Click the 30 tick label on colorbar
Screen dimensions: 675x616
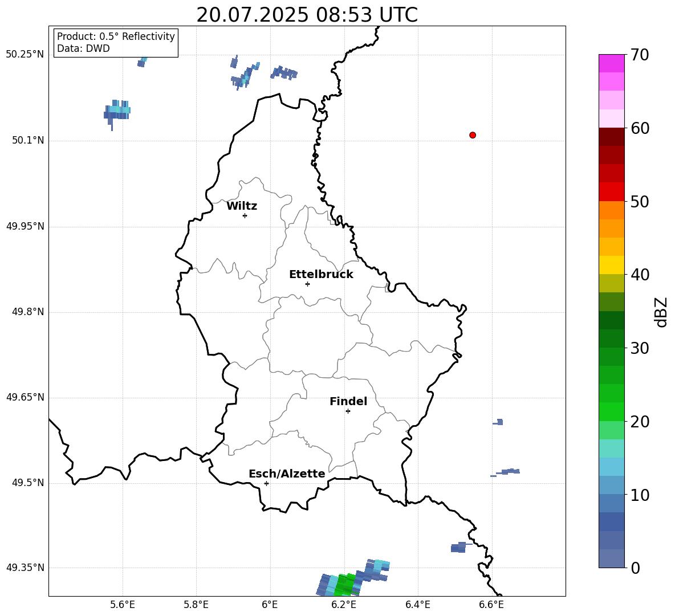coord(640,348)
